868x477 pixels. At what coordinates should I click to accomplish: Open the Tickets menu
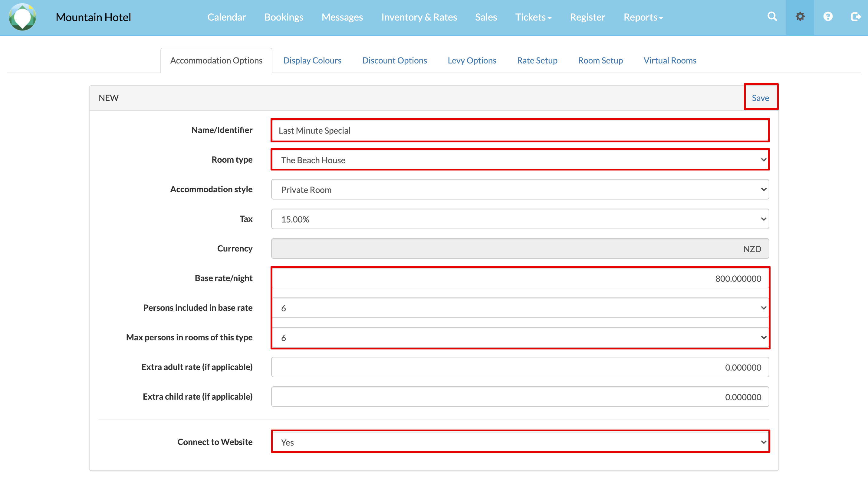point(533,17)
